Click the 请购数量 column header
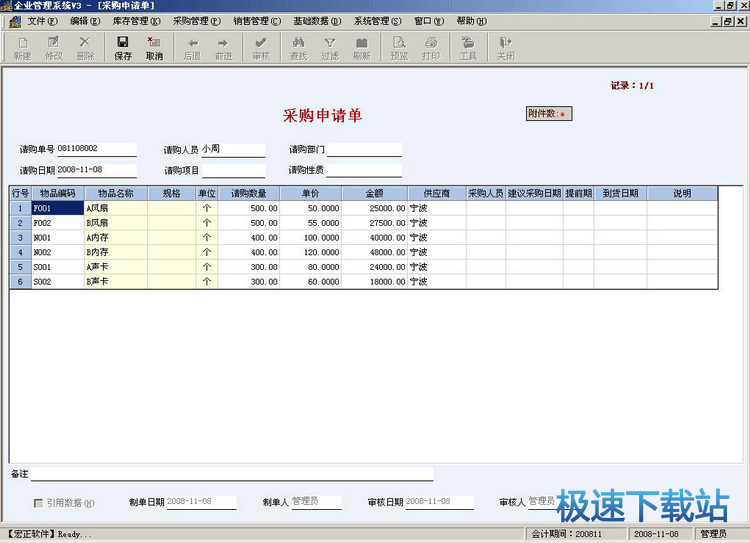The image size is (750, 543). 249,193
